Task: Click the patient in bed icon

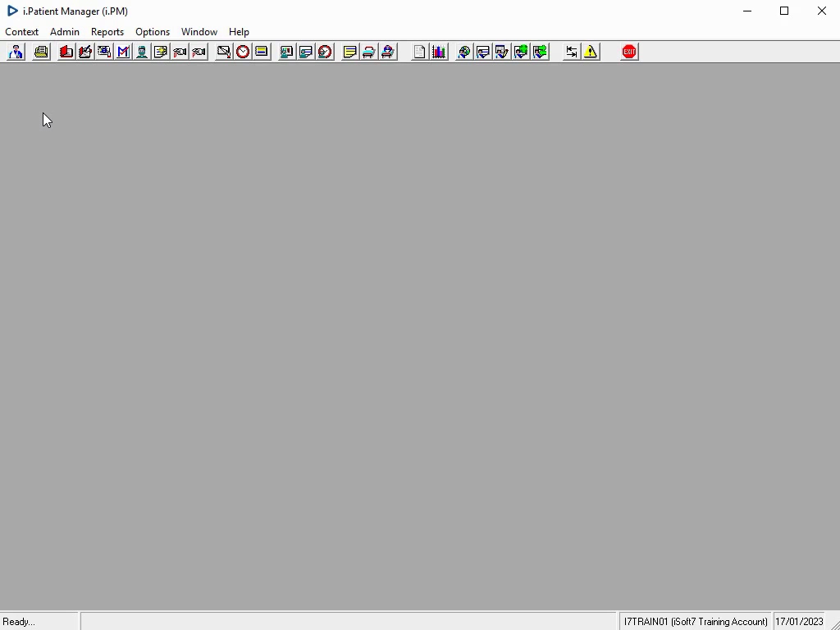Action: coord(388,52)
